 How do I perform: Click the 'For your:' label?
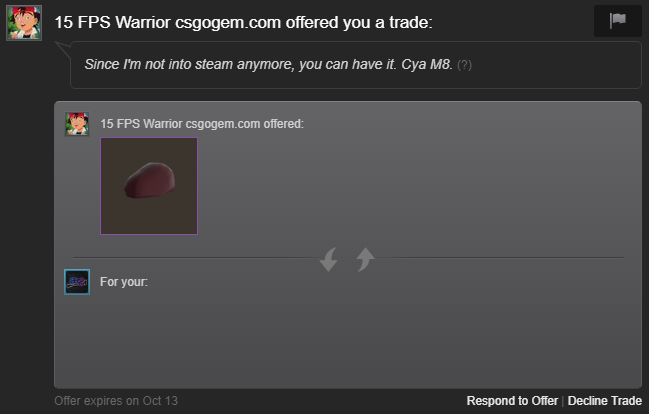(124, 282)
